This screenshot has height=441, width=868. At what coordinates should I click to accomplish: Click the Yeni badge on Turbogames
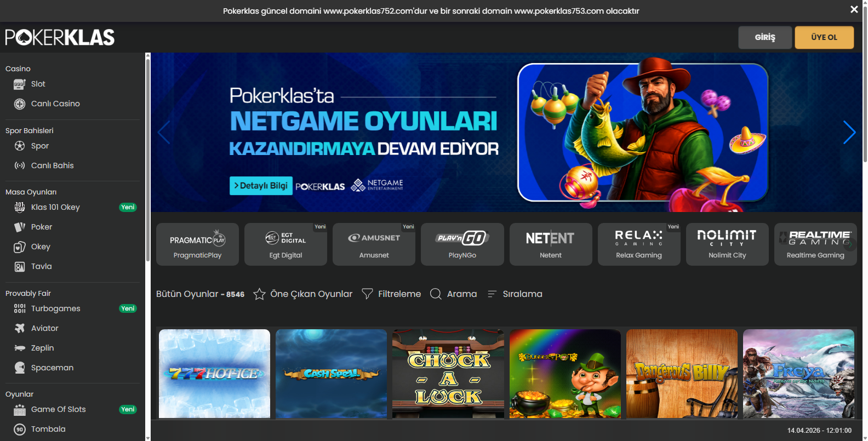tap(128, 308)
